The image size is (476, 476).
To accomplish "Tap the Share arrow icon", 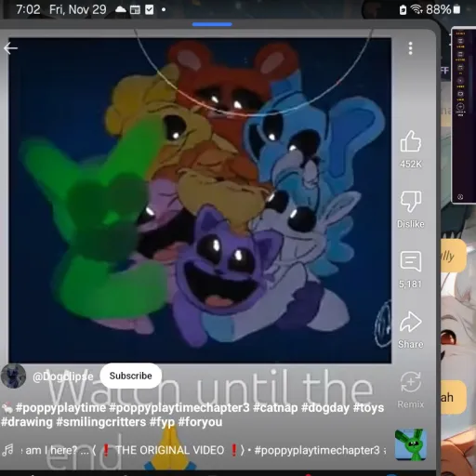I will (410, 322).
